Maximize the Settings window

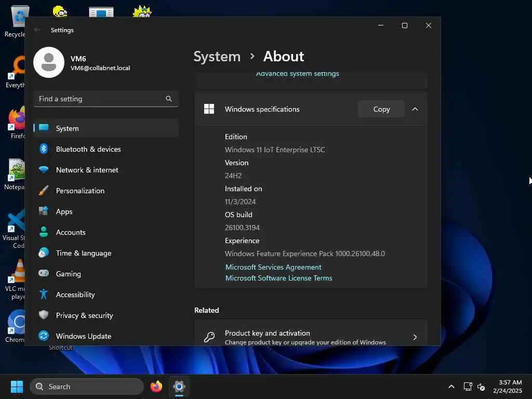tap(404, 25)
